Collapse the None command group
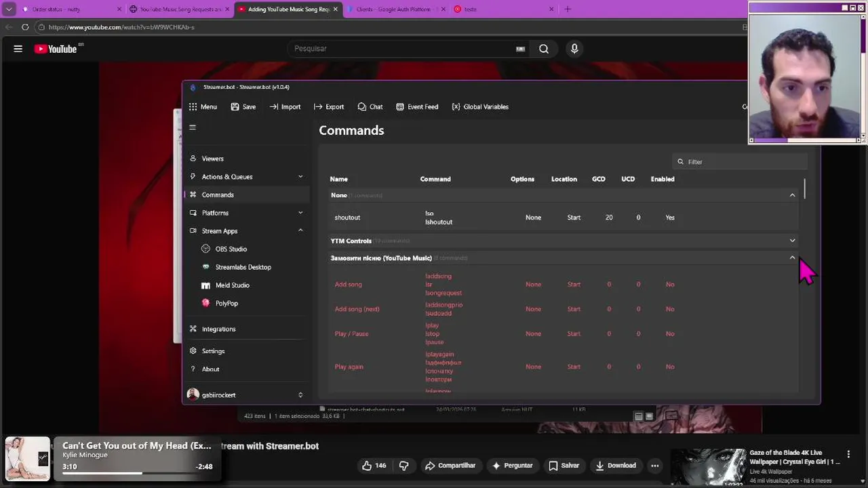Image resolution: width=868 pixels, height=488 pixels. [x=792, y=195]
